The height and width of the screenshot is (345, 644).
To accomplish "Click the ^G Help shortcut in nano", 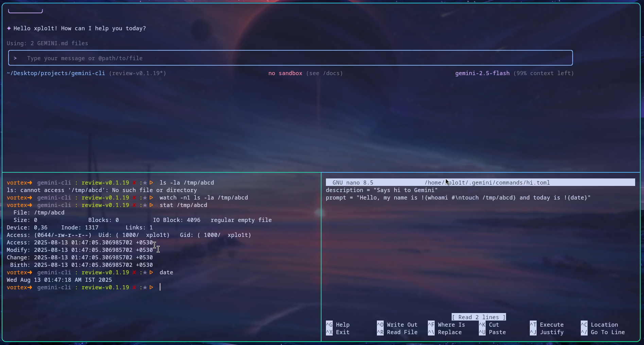I will pyautogui.click(x=337, y=325).
